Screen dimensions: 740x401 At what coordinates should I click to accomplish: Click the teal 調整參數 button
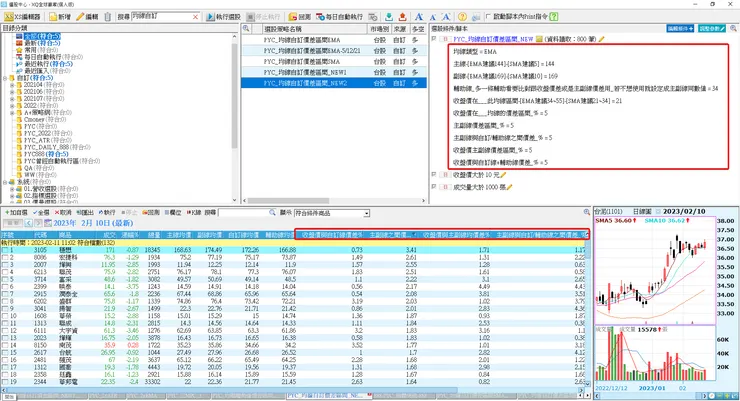click(712, 29)
